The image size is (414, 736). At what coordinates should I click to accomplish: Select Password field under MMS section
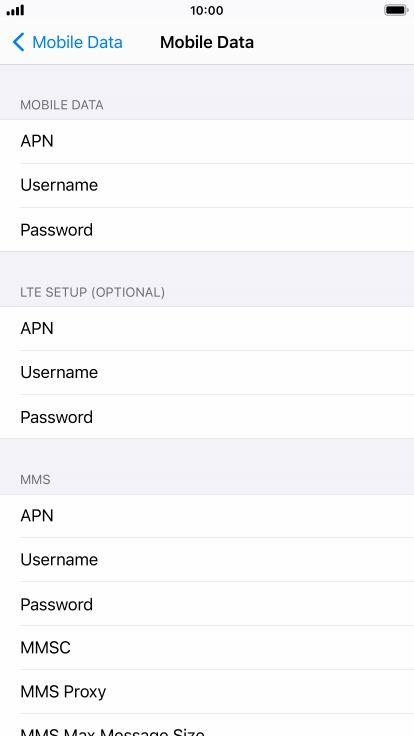coord(207,604)
